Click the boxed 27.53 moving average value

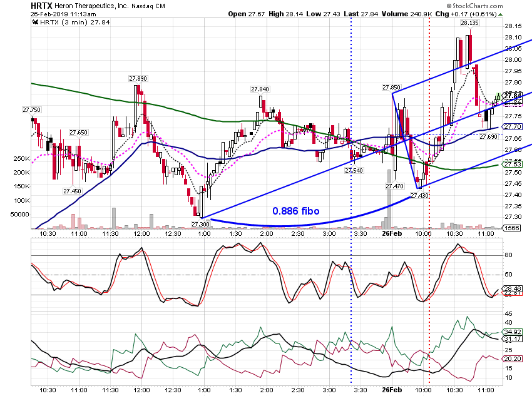tap(513, 165)
